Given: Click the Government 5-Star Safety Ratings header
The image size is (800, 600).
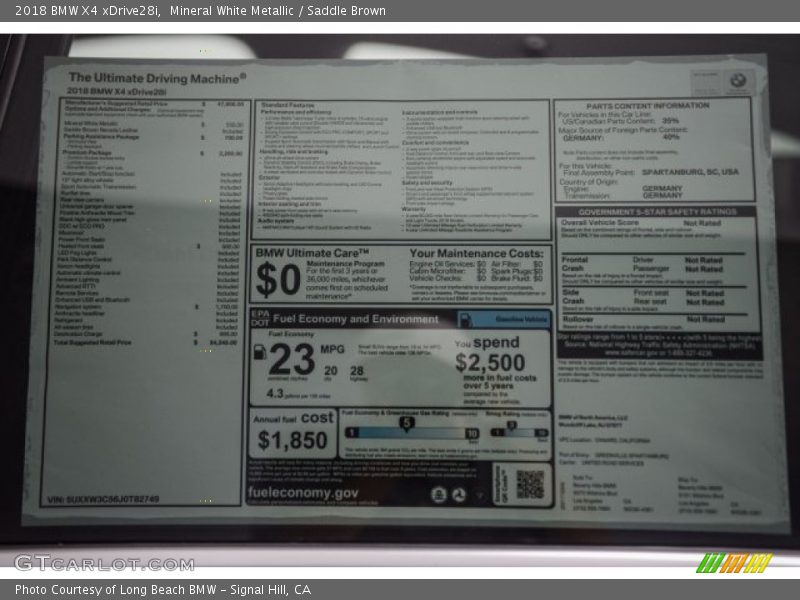Looking at the screenshot, I should pos(657,212).
